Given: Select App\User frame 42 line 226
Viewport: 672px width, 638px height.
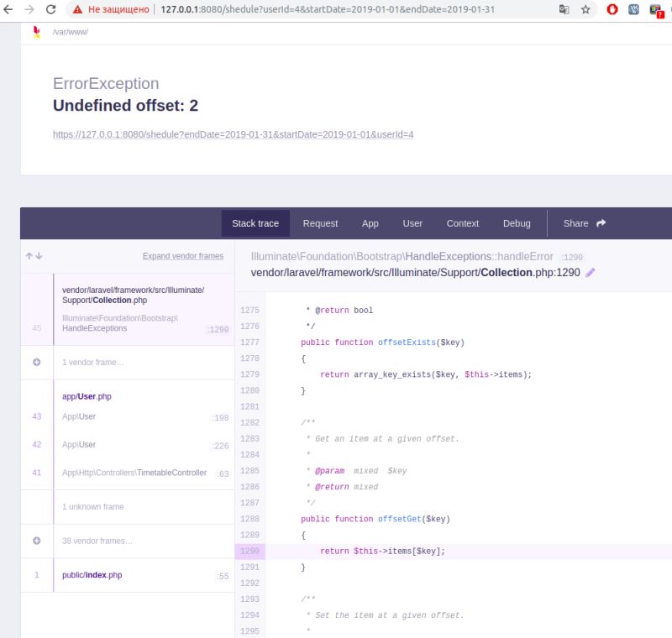Looking at the screenshot, I should pos(128,445).
